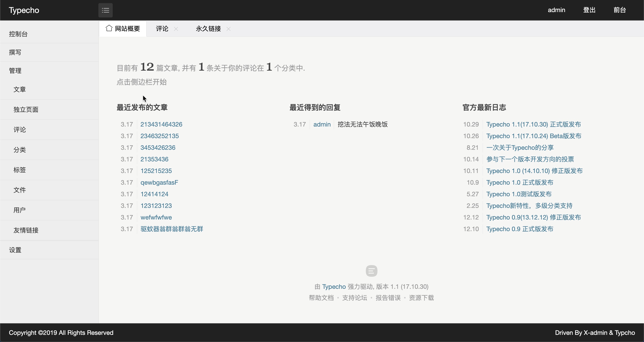Click the 帮助文档 footer link

pyautogui.click(x=321, y=298)
